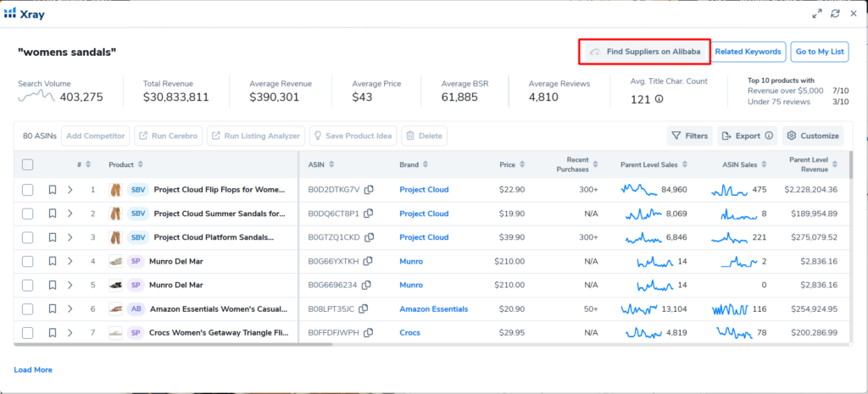
Task: Bookmark the Project Cloud Flip Flops row
Action: 53,190
